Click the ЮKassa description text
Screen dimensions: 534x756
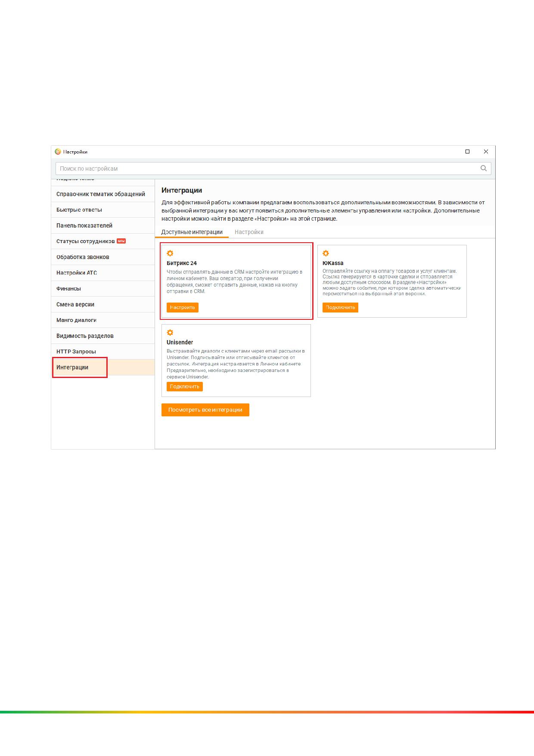click(x=391, y=282)
